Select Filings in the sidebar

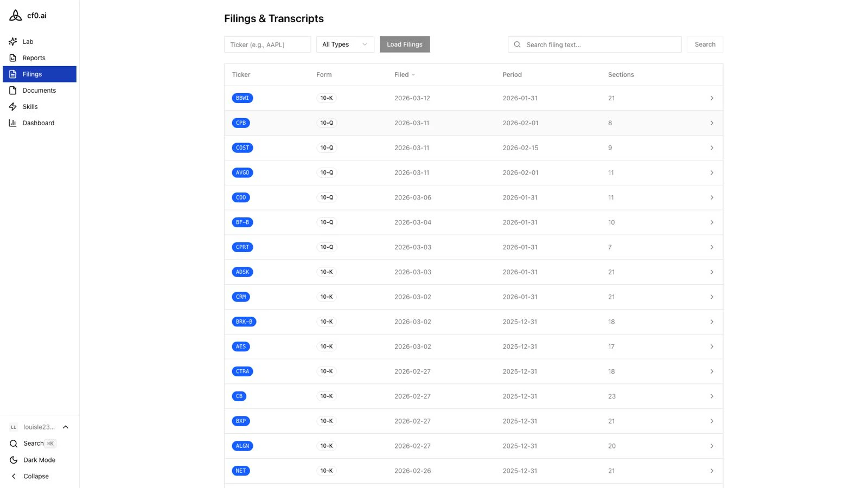(x=40, y=74)
